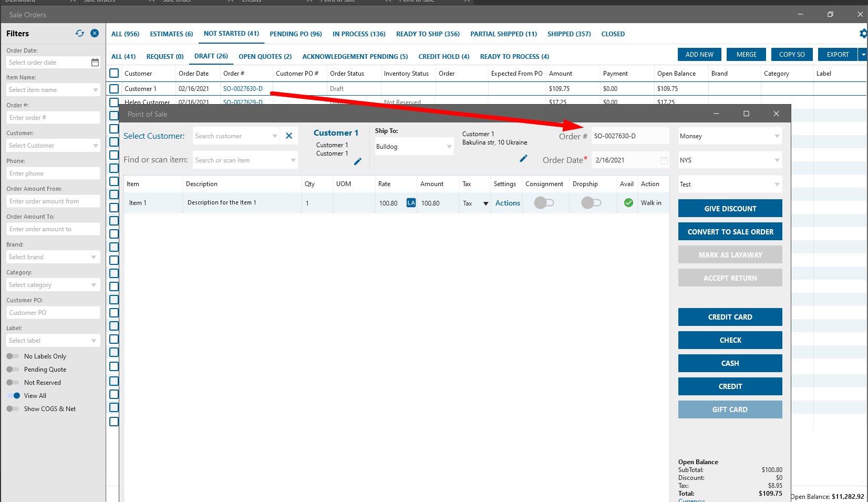Expand the Select brand dropdown
The width and height of the screenshot is (868, 502).
(94, 257)
